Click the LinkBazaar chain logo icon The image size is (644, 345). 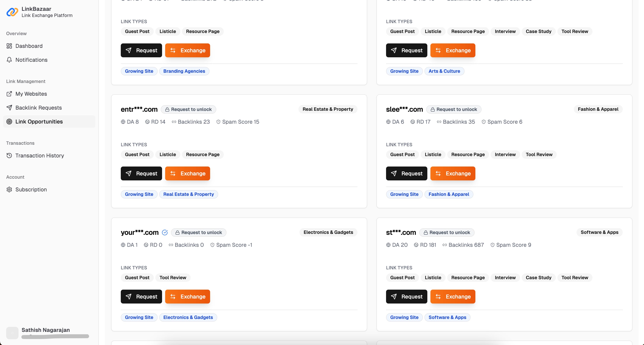pos(12,12)
